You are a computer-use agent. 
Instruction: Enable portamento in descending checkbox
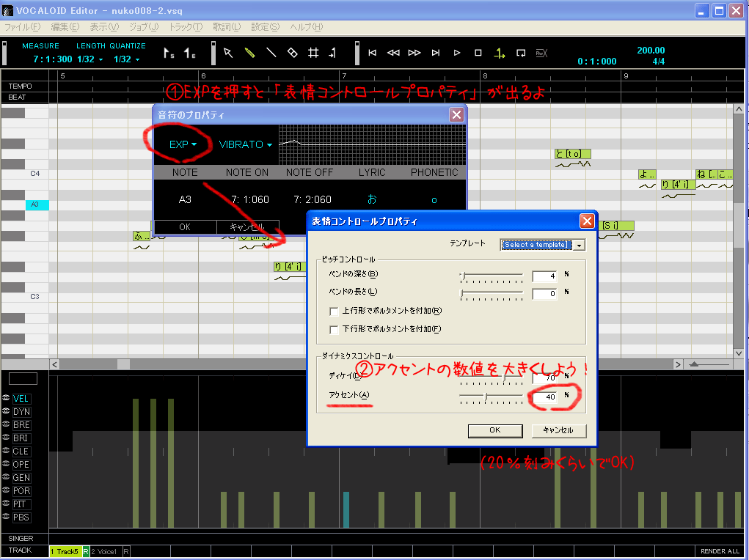334,329
